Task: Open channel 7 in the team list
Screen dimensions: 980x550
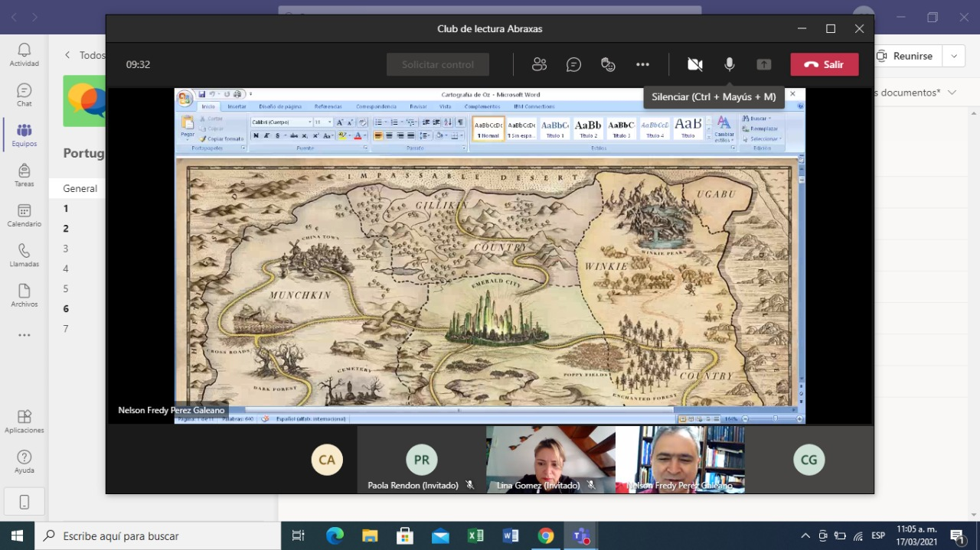Action: coord(66,328)
